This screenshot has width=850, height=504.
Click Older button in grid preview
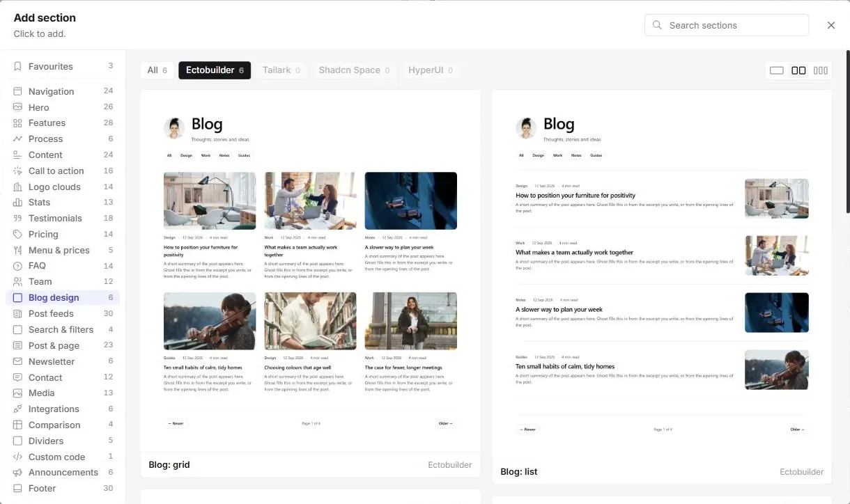446,423
